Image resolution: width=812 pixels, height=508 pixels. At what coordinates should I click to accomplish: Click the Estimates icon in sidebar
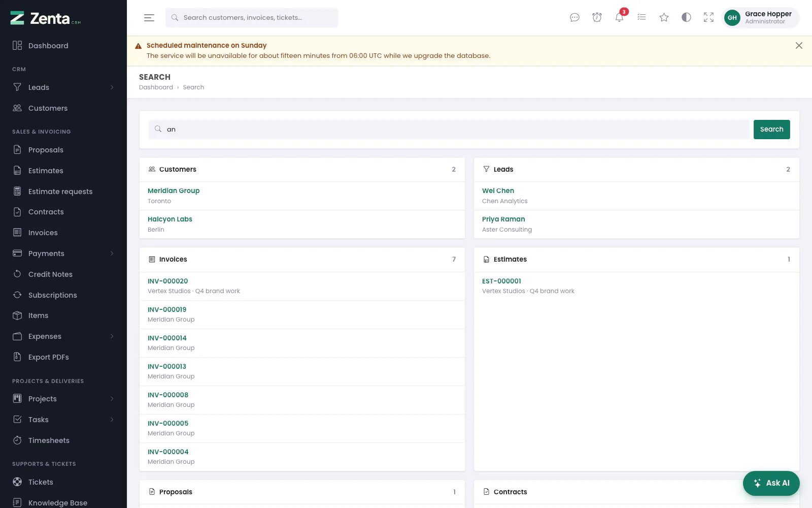[17, 171]
